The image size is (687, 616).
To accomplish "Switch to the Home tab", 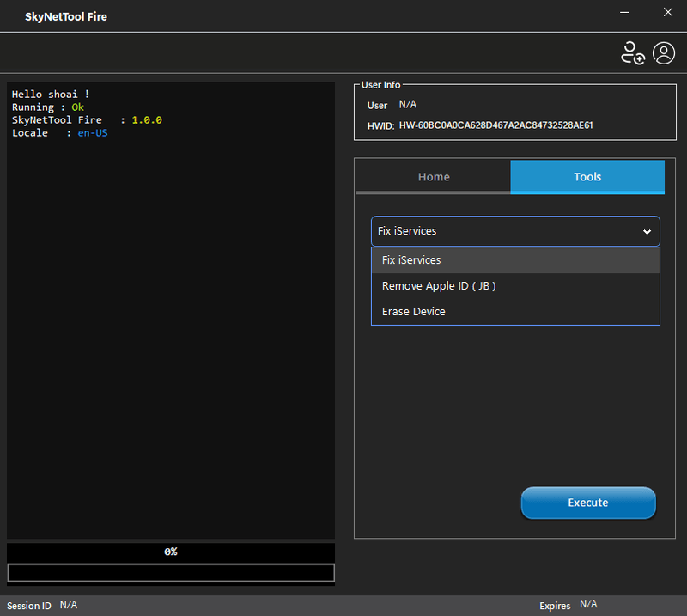I will [x=434, y=177].
